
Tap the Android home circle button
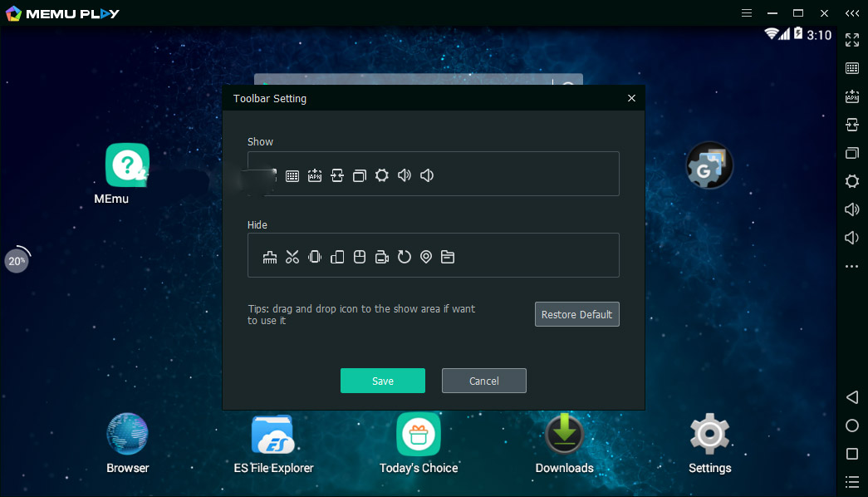click(852, 426)
